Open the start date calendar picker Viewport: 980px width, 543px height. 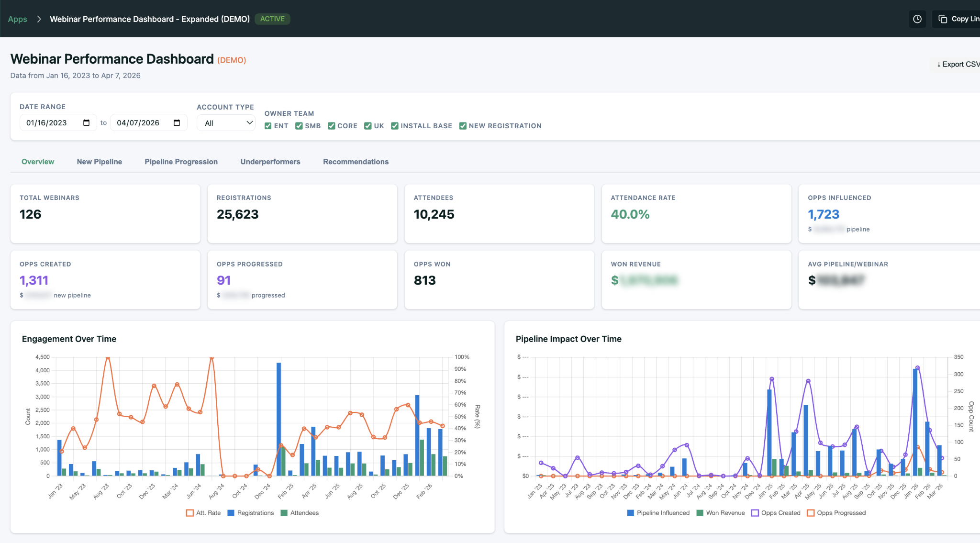(86, 122)
